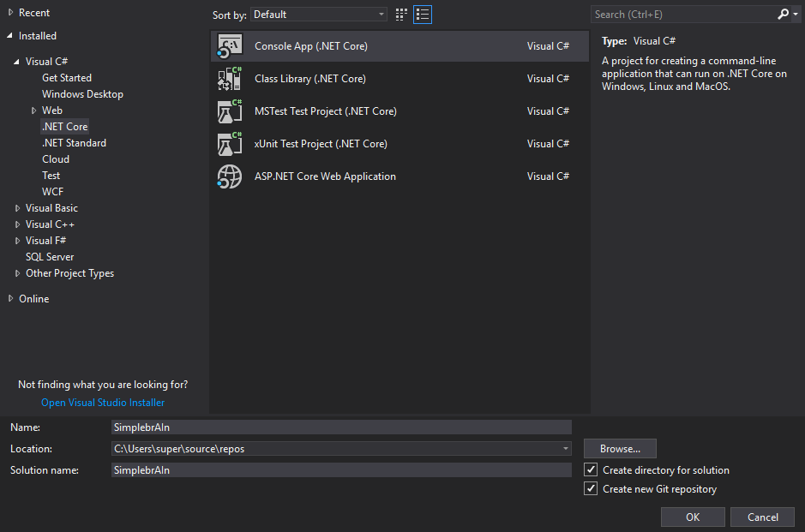
Task: Expand the Visual Basic tree node
Action: [18, 208]
